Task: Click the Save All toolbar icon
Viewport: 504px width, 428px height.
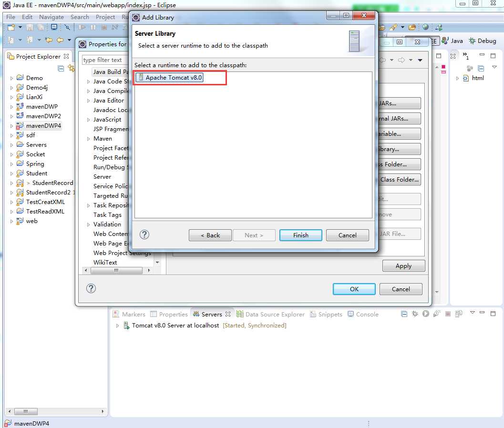Action: tap(41, 27)
